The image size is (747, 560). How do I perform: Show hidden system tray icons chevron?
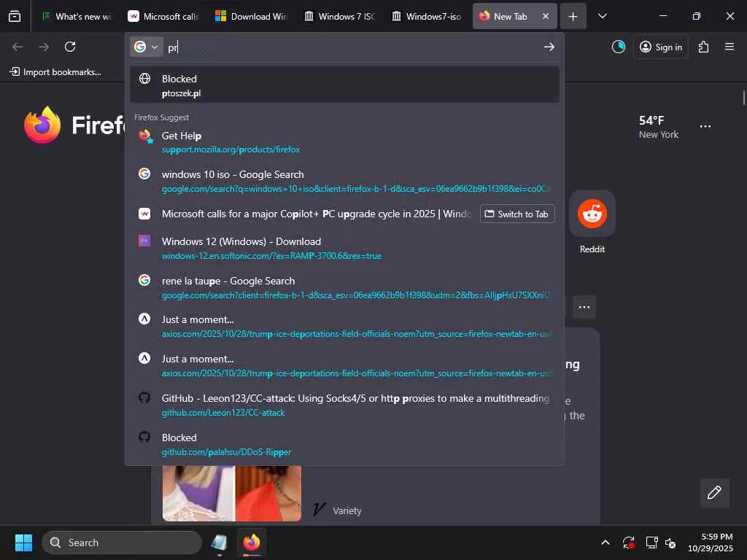coord(605,542)
